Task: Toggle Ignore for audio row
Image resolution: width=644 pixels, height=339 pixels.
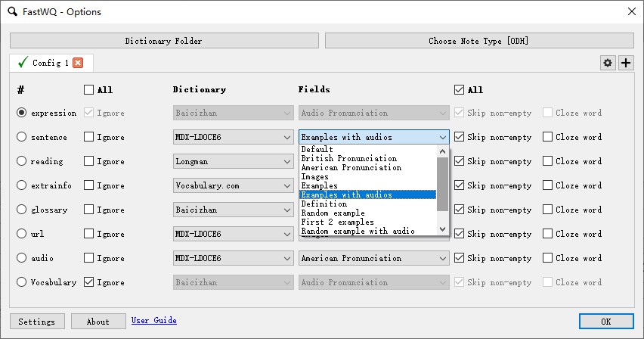Action: (x=88, y=258)
